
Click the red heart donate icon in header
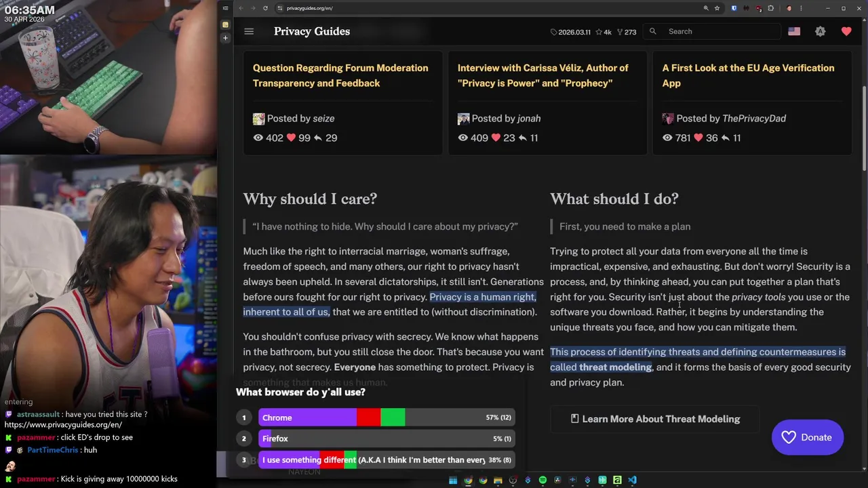coord(846,31)
